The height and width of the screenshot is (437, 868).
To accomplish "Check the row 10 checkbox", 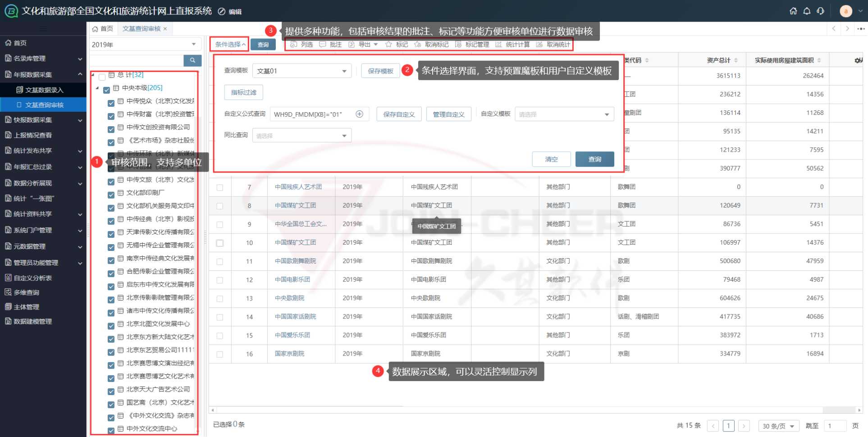I will tap(220, 243).
